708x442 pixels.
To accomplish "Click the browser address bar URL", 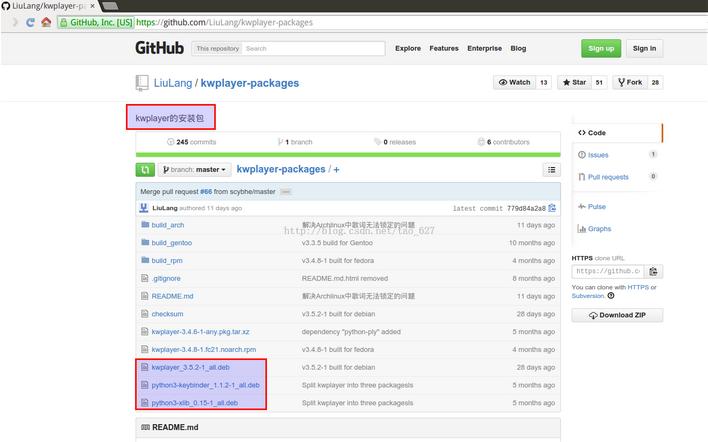I will tap(224, 22).
